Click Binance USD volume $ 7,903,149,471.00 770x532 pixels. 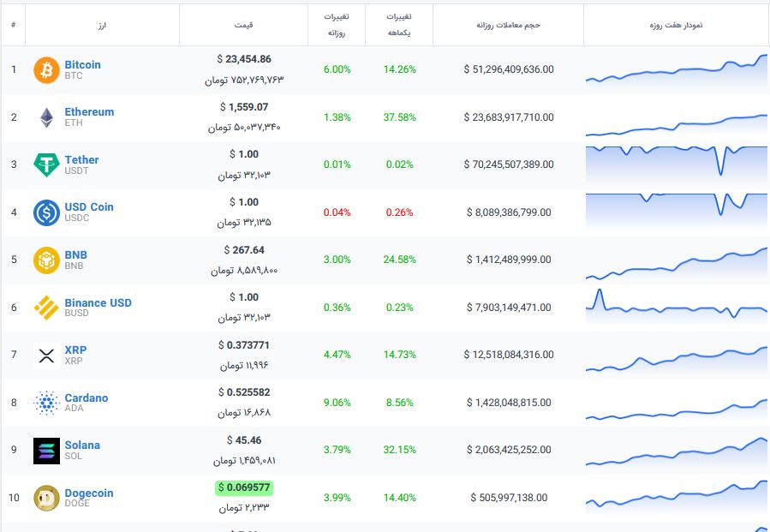click(509, 307)
